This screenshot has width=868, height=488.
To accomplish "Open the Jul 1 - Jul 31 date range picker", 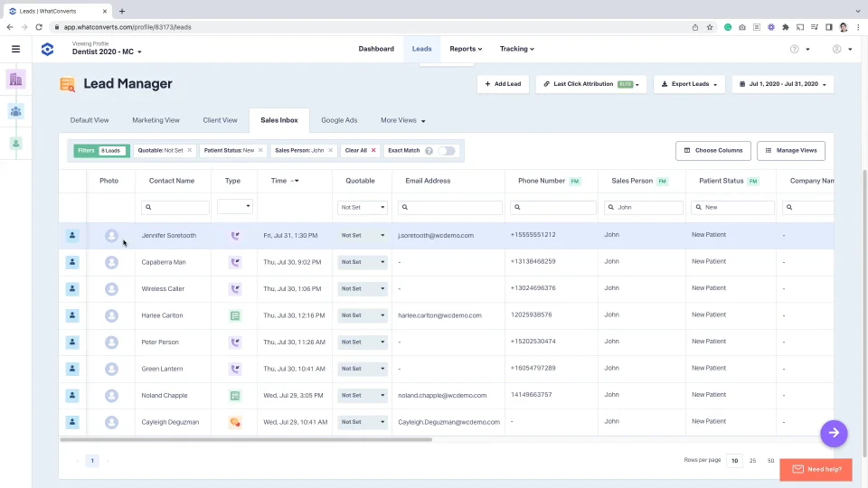I will (783, 84).
